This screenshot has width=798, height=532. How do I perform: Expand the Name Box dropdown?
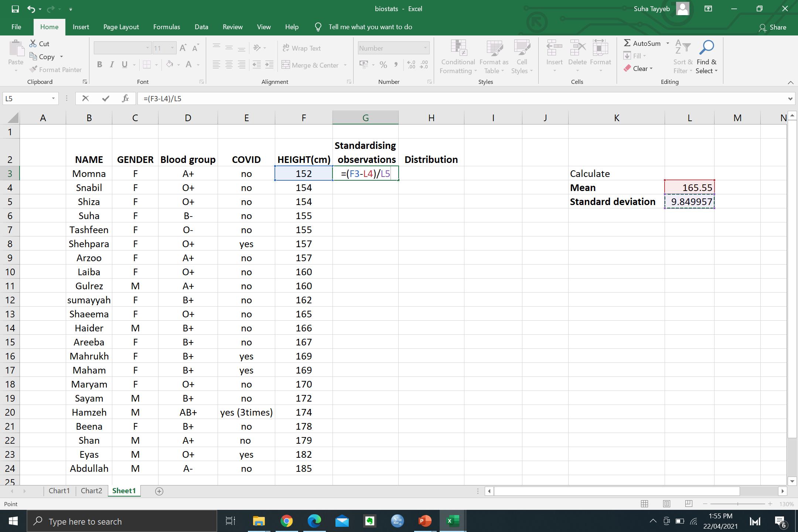point(53,98)
